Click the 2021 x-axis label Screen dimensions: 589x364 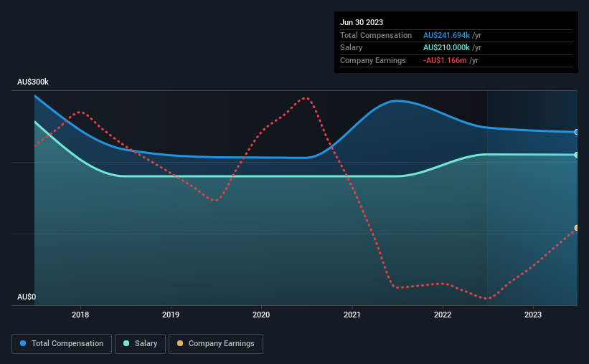[x=352, y=315]
